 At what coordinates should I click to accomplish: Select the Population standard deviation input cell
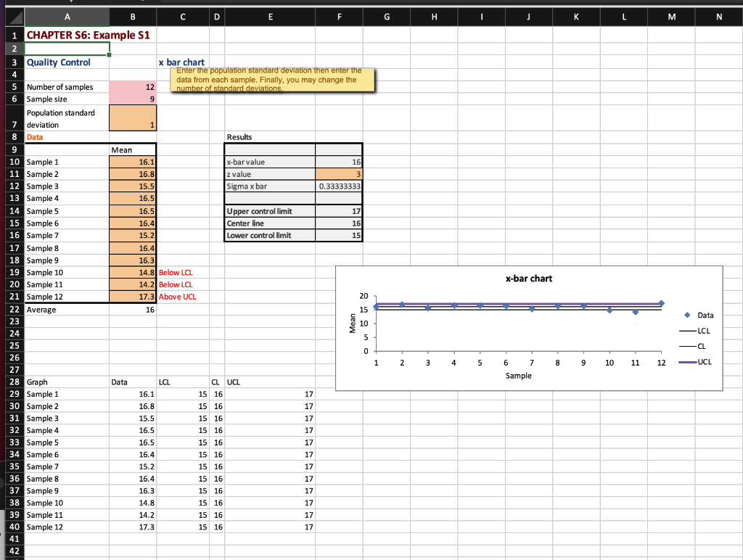[x=133, y=116]
